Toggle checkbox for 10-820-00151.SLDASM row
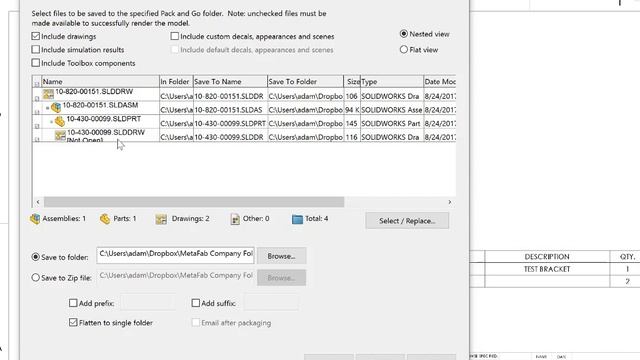Viewport: 640px width, 360px height. click(37, 111)
